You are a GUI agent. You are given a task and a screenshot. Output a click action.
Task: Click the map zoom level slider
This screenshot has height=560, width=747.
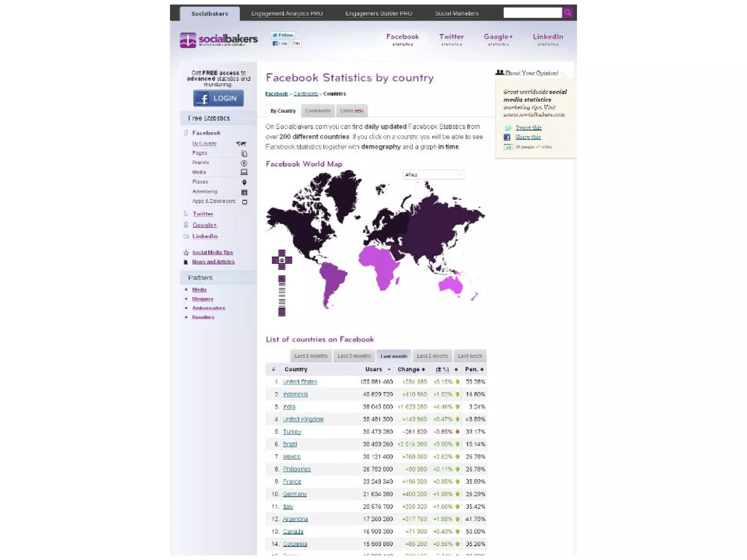pyautogui.click(x=282, y=296)
